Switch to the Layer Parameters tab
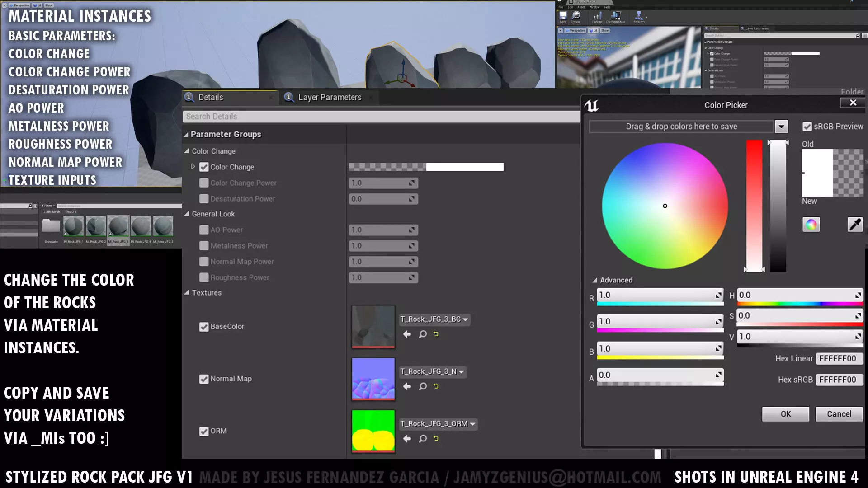868x488 pixels. (x=329, y=98)
